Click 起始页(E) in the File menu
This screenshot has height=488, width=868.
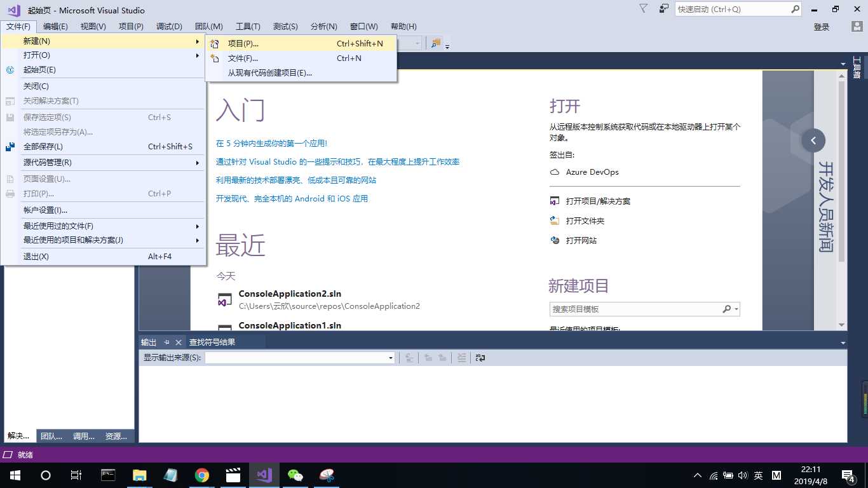click(103, 69)
